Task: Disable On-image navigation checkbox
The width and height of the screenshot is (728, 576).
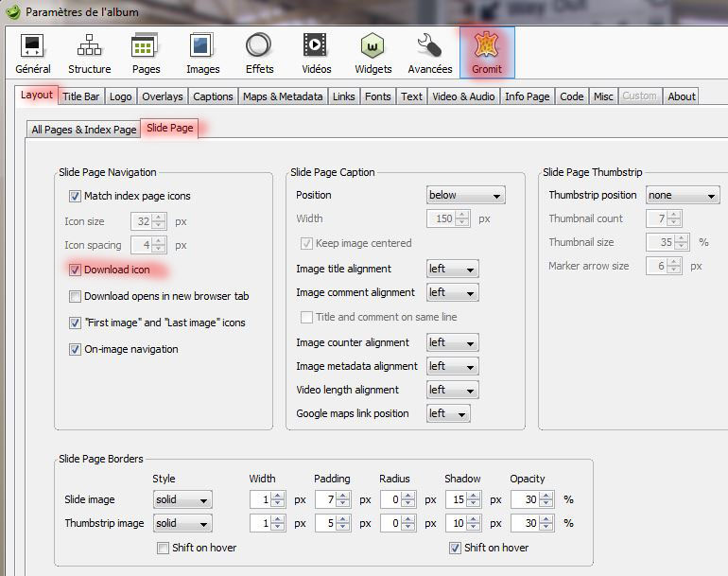Action: (x=76, y=349)
